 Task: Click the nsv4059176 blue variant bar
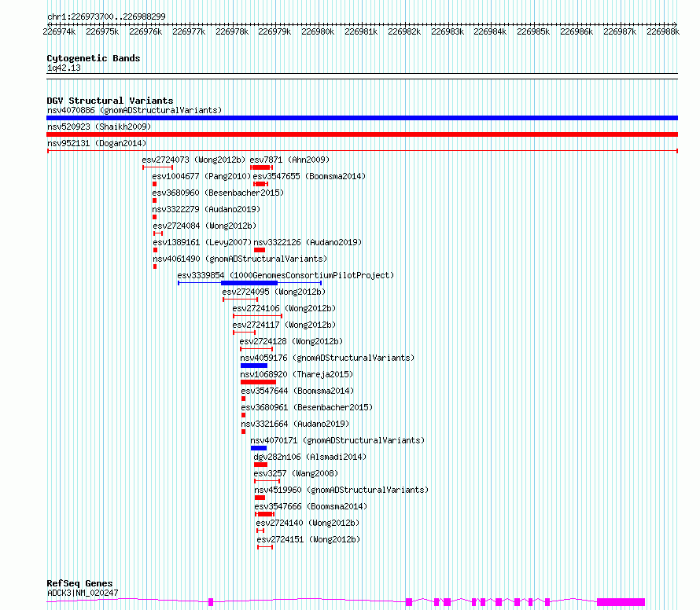pos(253,366)
